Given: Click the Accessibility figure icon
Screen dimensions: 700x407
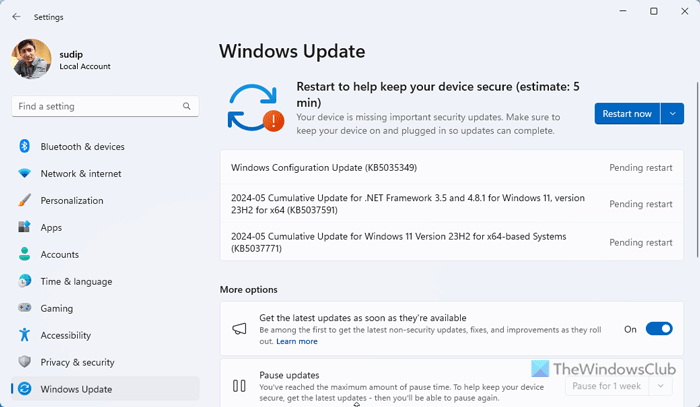Looking at the screenshot, I should [x=25, y=335].
